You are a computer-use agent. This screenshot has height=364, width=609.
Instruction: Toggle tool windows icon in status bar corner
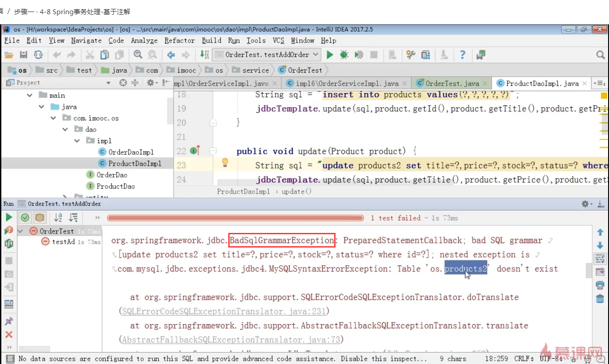point(10,359)
